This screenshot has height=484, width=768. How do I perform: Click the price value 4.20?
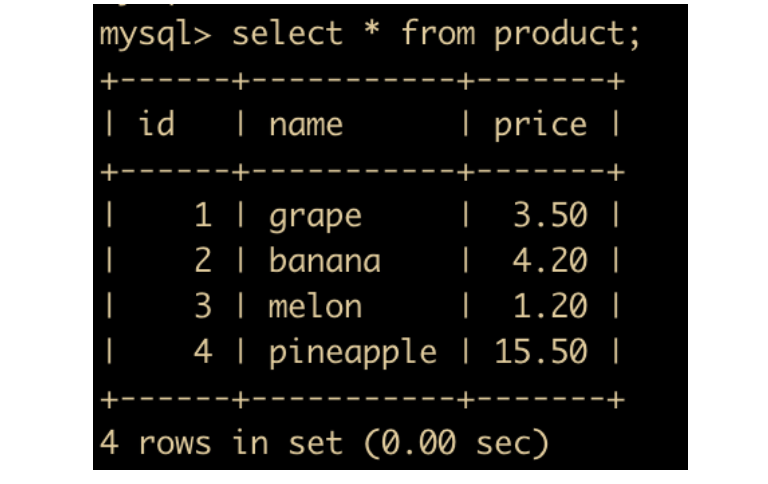click(x=550, y=261)
